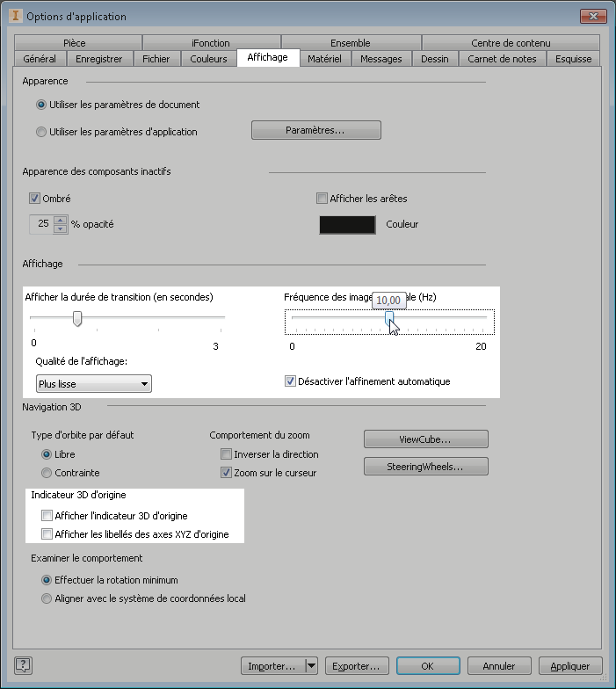
Task: Select the Affichage tab
Action: click(x=268, y=58)
